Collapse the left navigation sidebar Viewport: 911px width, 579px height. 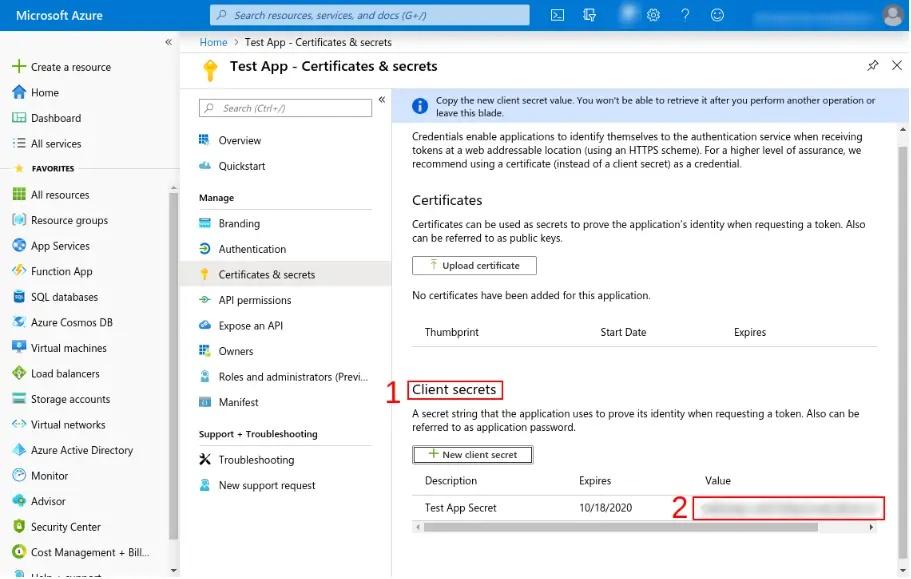pyautogui.click(x=169, y=43)
